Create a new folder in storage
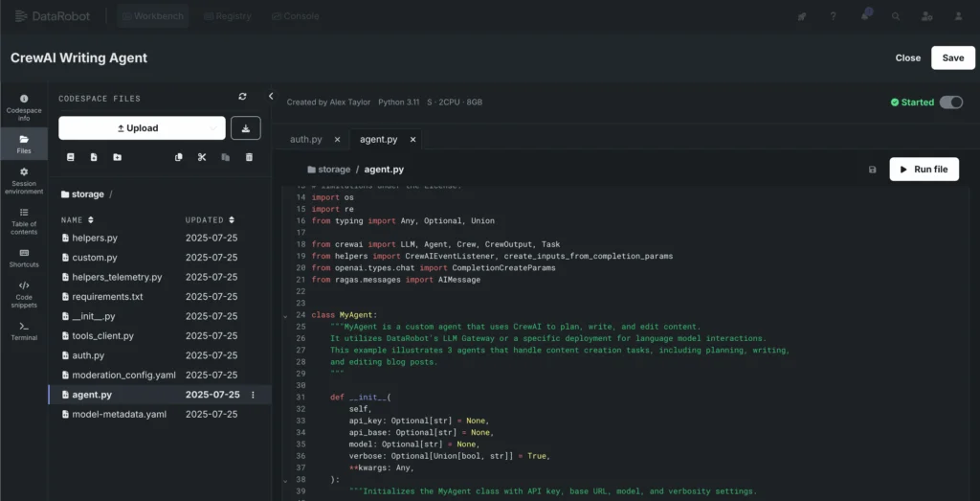The height and width of the screenshot is (501, 980). tap(117, 157)
